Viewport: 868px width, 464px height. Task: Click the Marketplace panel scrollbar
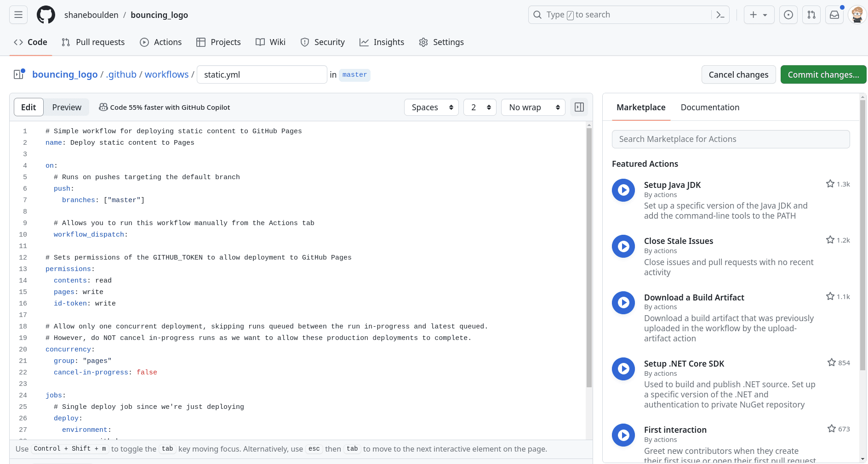862,234
